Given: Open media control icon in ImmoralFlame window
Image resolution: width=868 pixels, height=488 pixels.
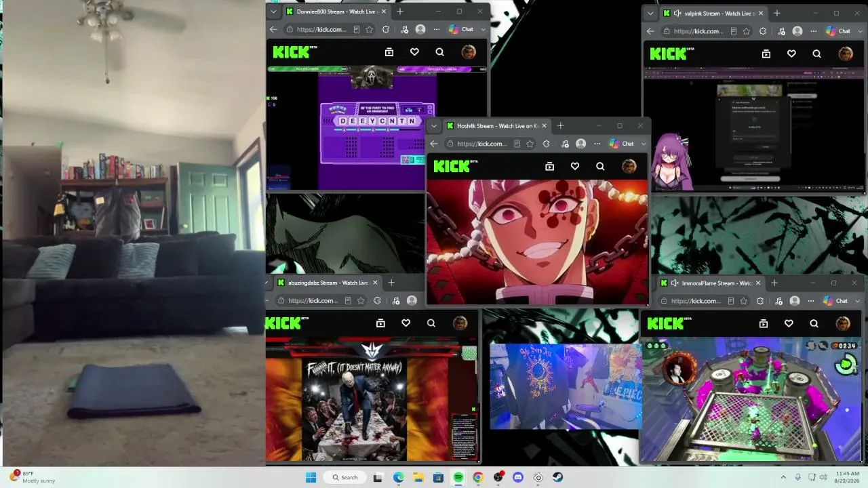Looking at the screenshot, I should point(778,301).
